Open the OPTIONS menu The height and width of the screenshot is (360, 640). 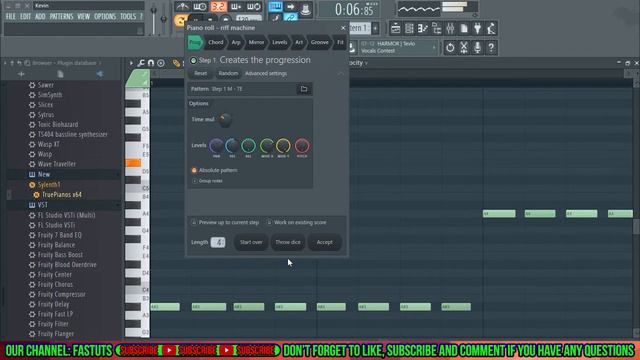click(x=105, y=16)
